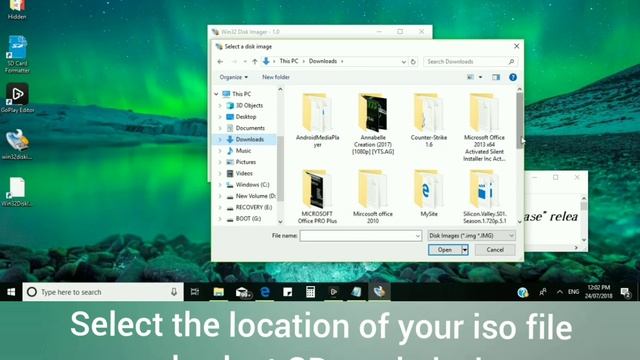Click the ENG language indicator
Image resolution: width=640 pixels, height=360 pixels.
[573, 292]
